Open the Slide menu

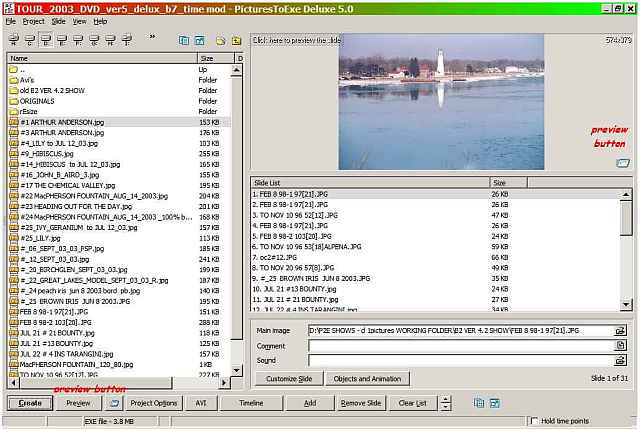coord(58,21)
